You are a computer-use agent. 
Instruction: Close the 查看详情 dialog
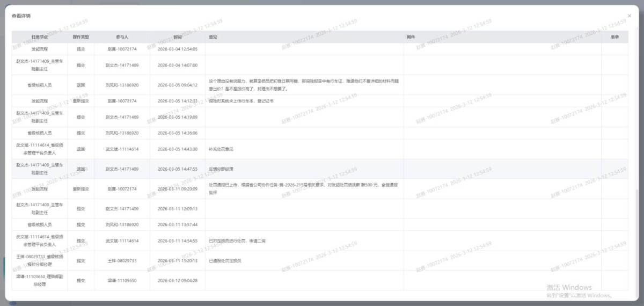point(630,16)
